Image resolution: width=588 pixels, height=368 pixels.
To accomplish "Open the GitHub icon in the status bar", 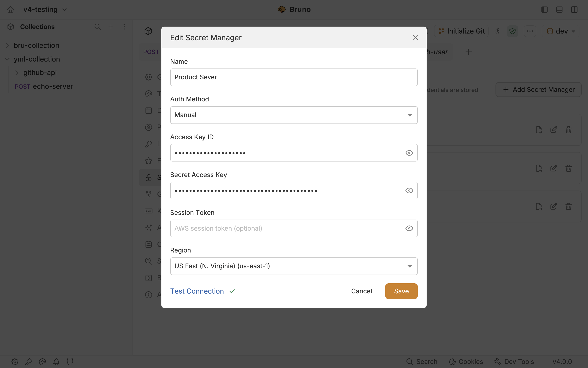I will pyautogui.click(x=70, y=362).
